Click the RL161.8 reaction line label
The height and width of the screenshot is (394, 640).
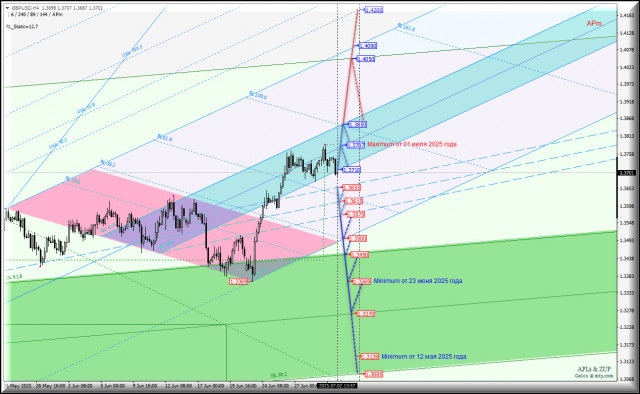[406, 27]
